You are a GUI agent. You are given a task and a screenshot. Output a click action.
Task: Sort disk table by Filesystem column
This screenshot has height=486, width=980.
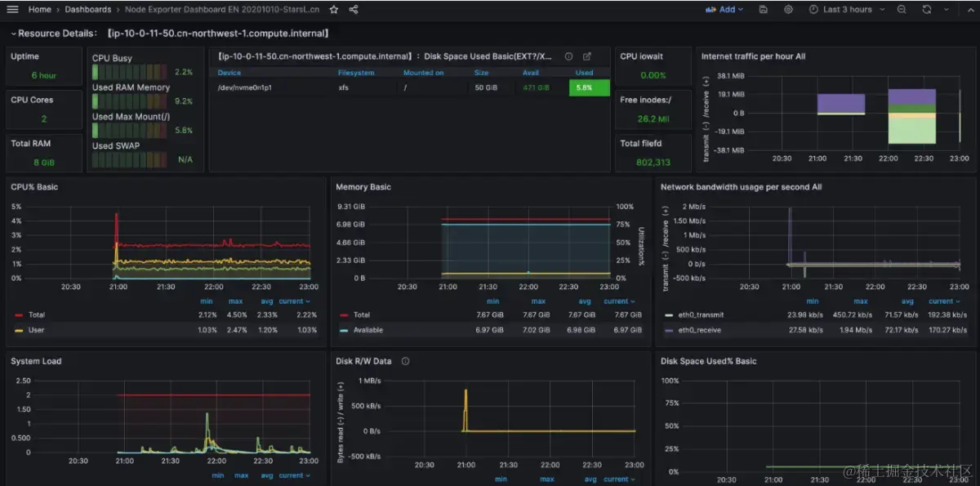coord(356,73)
